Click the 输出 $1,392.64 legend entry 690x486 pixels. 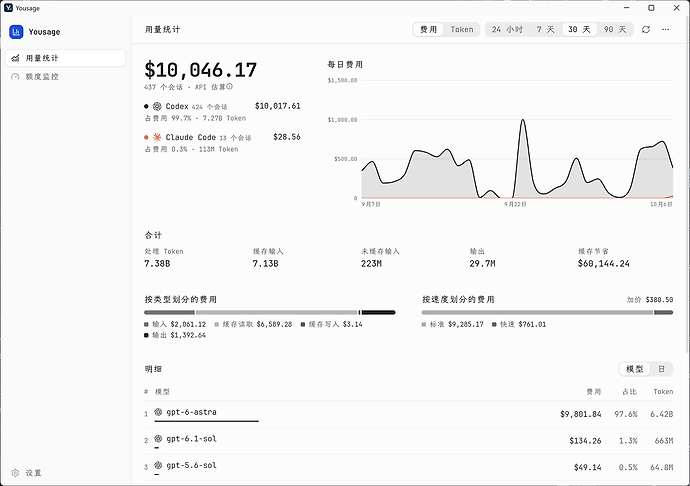coord(175,335)
